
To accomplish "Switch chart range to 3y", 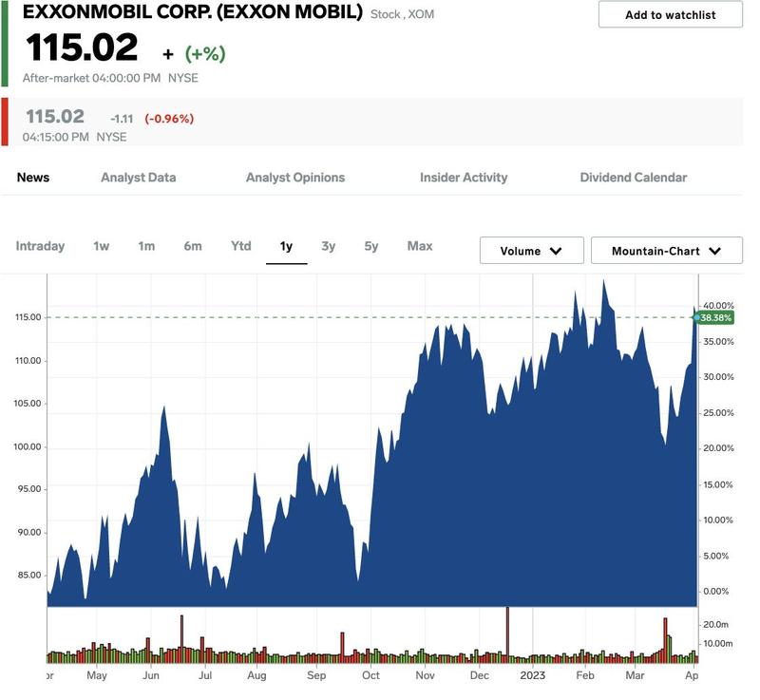I will pos(328,246).
